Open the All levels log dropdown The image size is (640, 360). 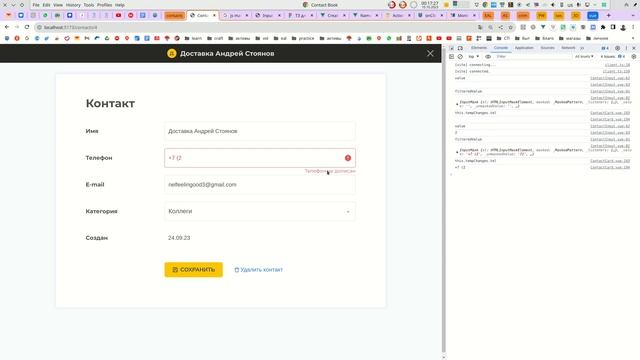point(584,57)
